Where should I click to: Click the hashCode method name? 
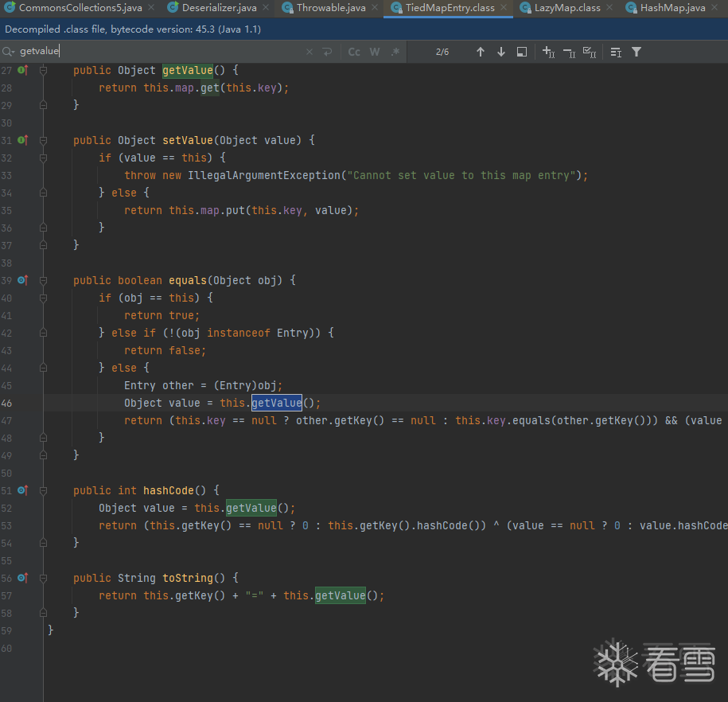(x=169, y=490)
